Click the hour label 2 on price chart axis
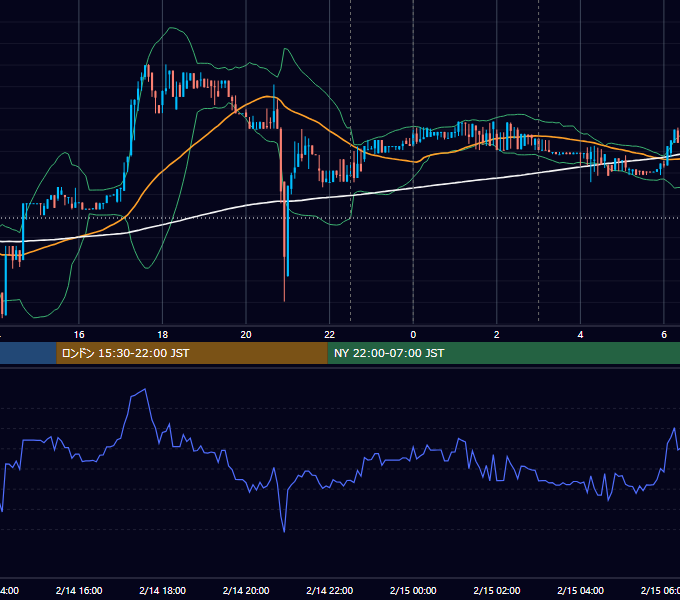The height and width of the screenshot is (600, 680). (497, 335)
